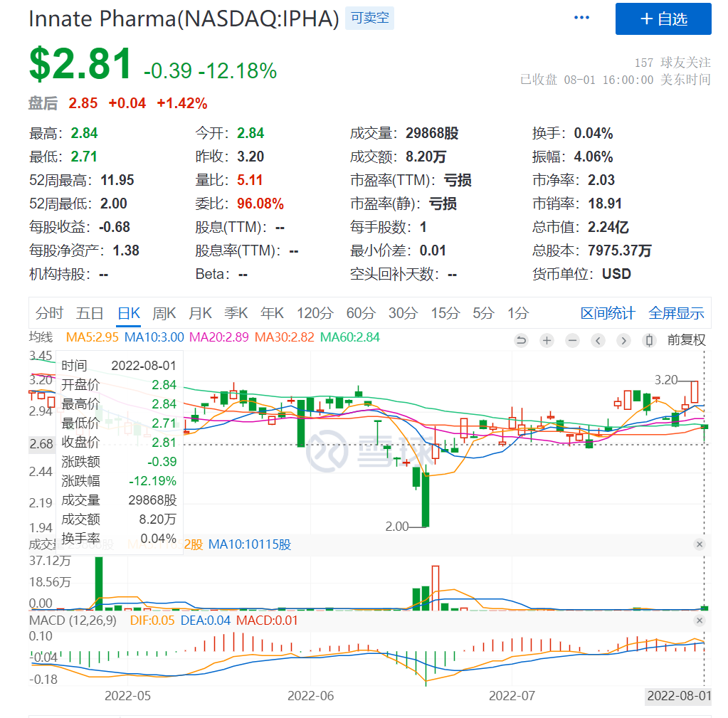Open the 前复权 price adjustment dropdown
728x718 pixels.
tap(686, 340)
